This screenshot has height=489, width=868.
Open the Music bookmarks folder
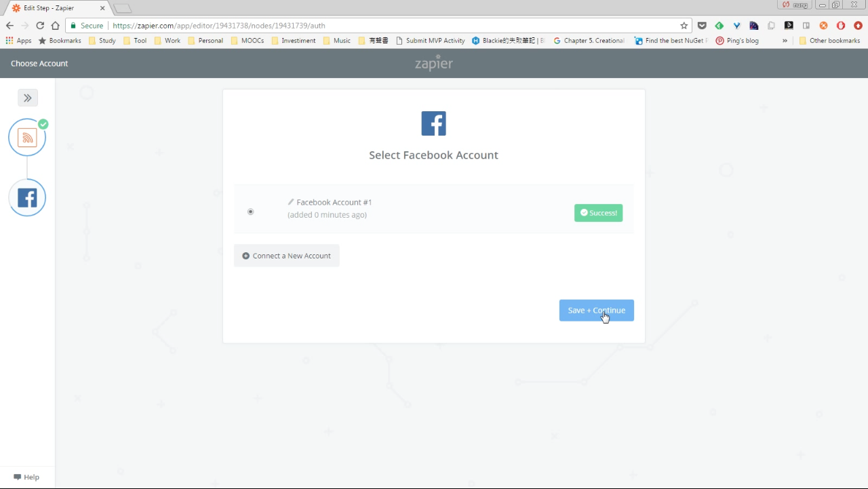click(x=337, y=41)
